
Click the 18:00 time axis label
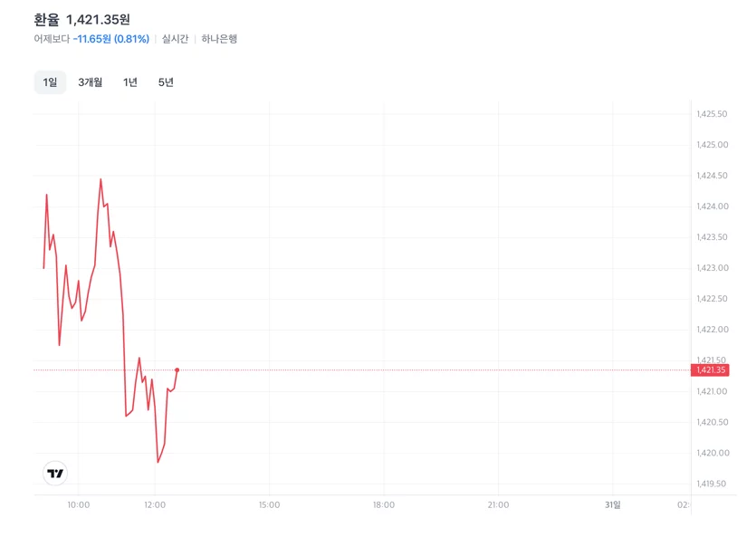384,504
